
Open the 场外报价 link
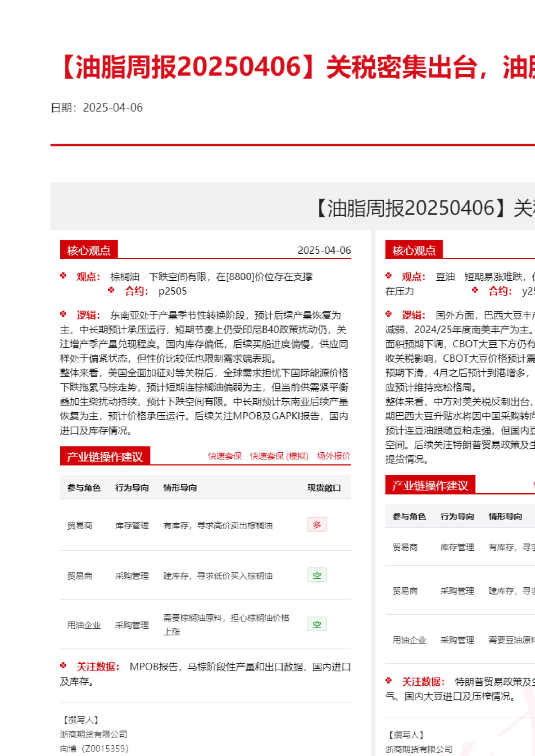(333, 456)
